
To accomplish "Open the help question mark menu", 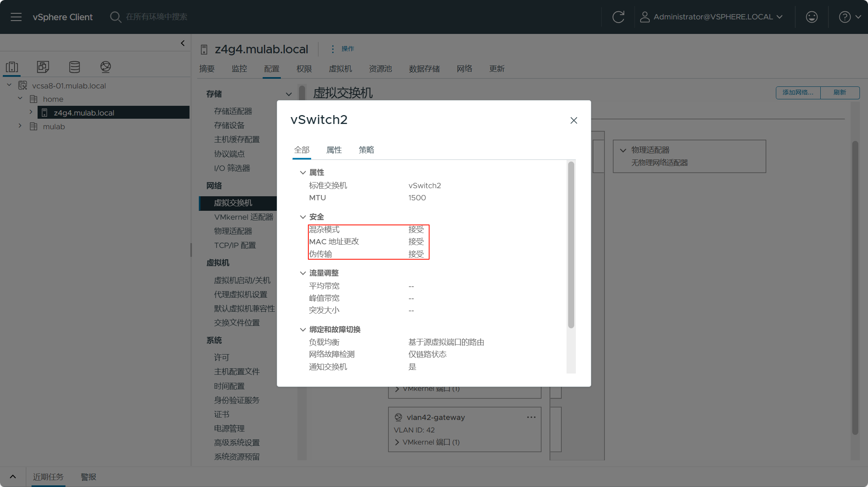I will (845, 17).
